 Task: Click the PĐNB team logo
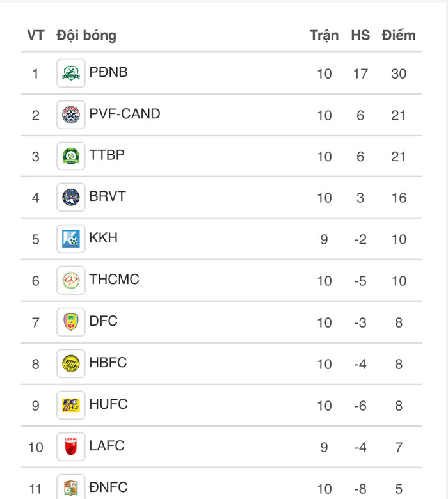pos(70,74)
